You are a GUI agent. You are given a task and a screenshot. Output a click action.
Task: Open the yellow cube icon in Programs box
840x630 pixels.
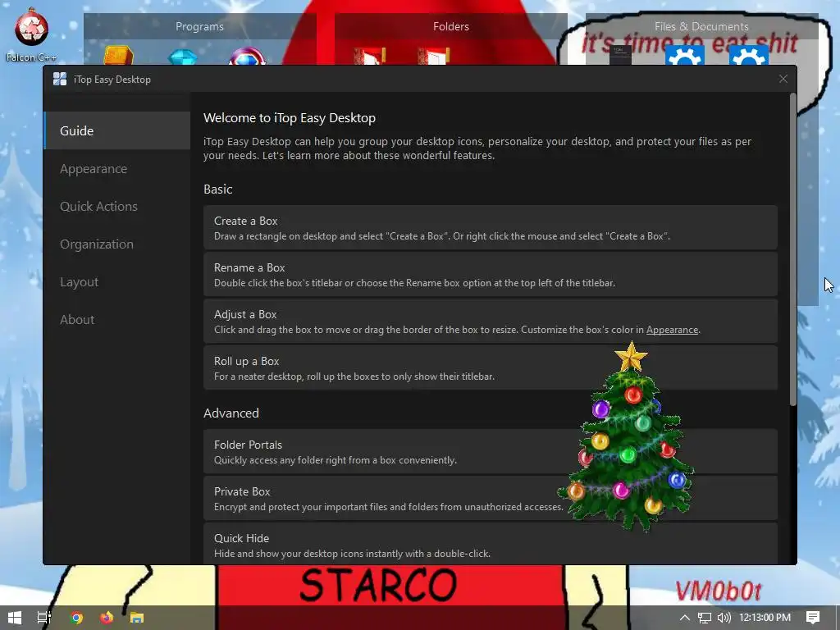(119, 55)
